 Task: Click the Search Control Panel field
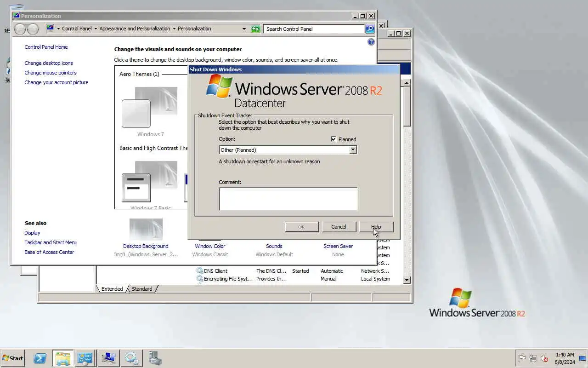314,29
